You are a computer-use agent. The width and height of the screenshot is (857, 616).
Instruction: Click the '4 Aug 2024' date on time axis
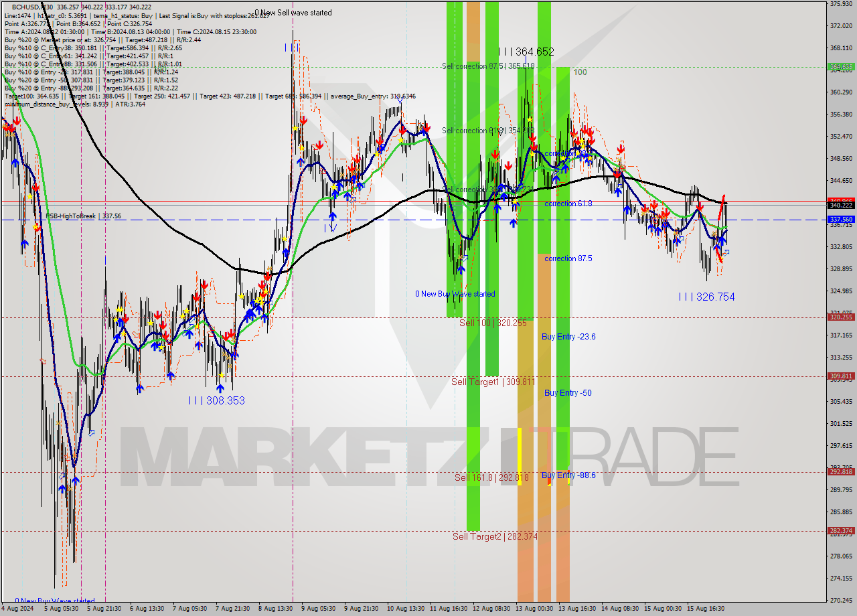[x=17, y=609]
